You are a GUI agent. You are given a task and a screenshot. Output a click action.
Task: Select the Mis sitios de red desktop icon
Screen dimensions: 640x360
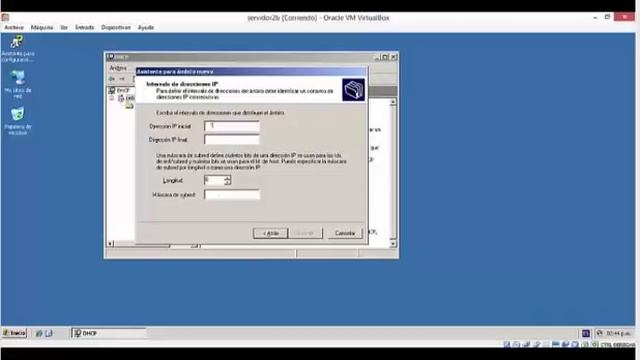pos(18,84)
